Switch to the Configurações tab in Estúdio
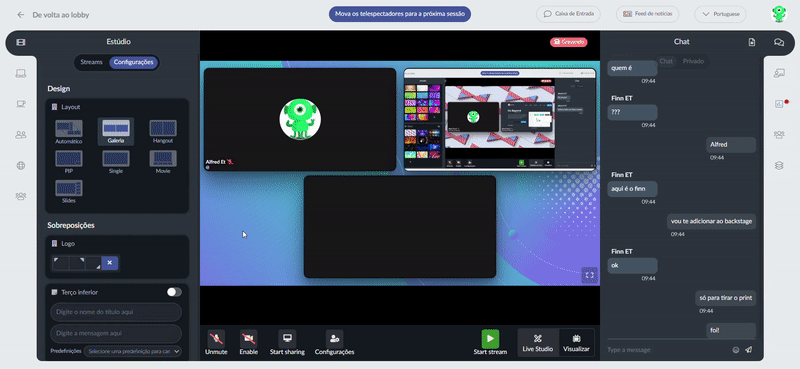This screenshot has height=369, width=800. pos(133,62)
